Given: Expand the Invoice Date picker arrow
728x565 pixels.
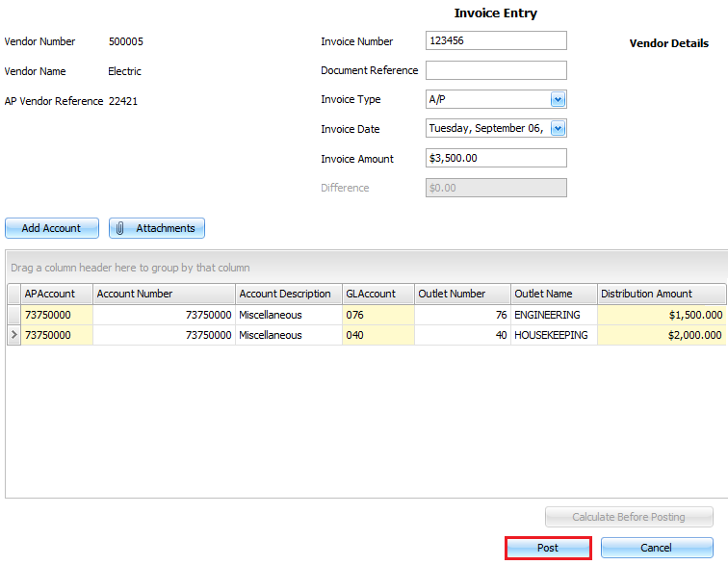Looking at the screenshot, I should click(558, 129).
